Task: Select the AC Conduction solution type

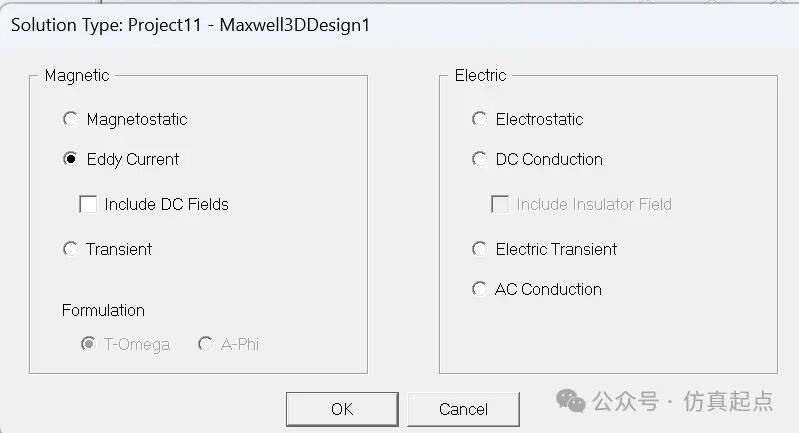Action: point(479,289)
